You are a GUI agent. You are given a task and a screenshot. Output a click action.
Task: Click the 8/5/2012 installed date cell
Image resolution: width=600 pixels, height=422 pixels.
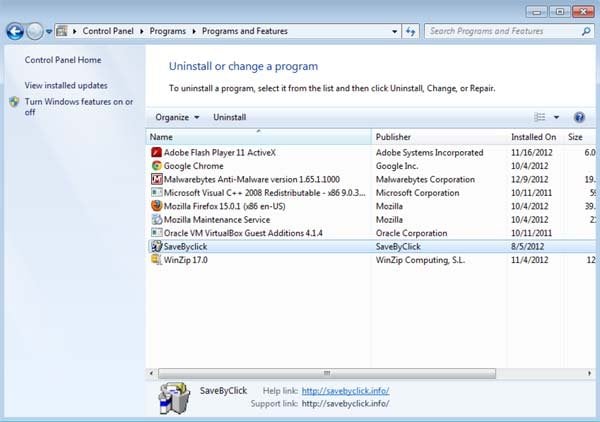click(x=527, y=246)
